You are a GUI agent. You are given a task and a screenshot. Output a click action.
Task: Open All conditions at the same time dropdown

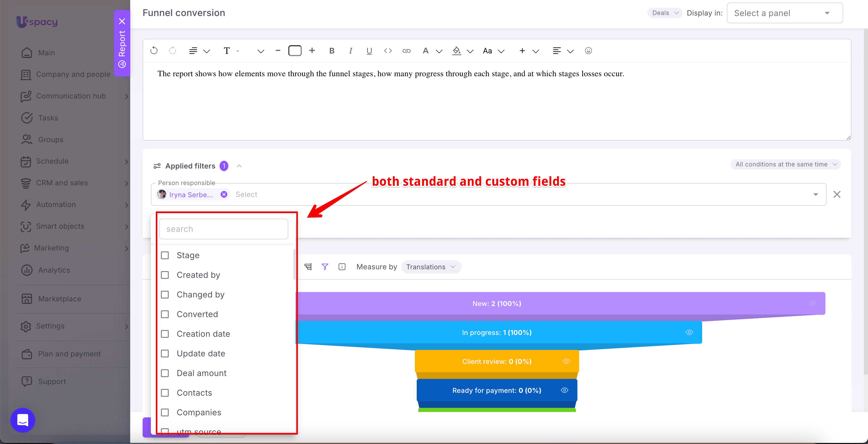pyautogui.click(x=786, y=164)
